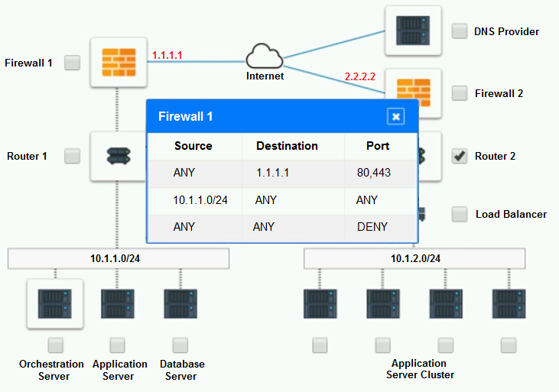
Task: Enable the Firewall 1 checkbox
Action: point(72,63)
